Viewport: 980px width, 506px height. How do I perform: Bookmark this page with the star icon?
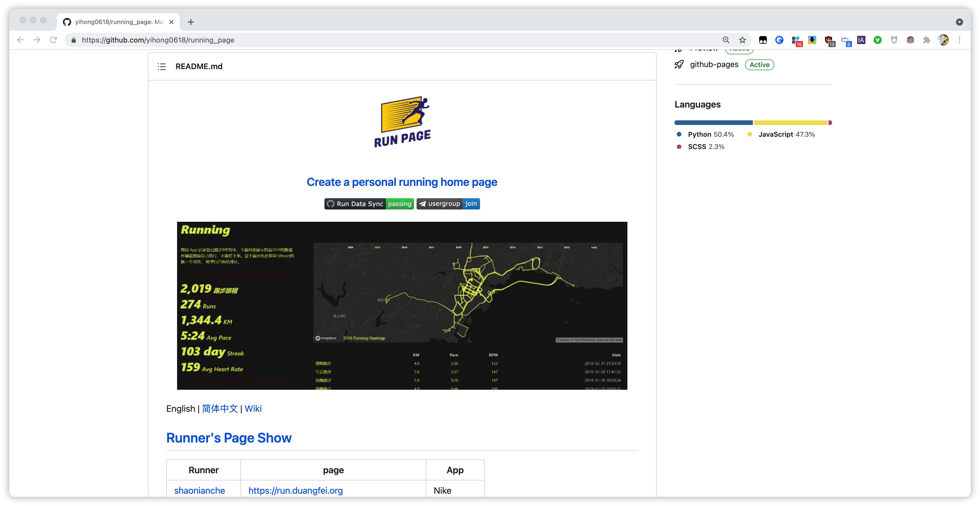(x=742, y=40)
